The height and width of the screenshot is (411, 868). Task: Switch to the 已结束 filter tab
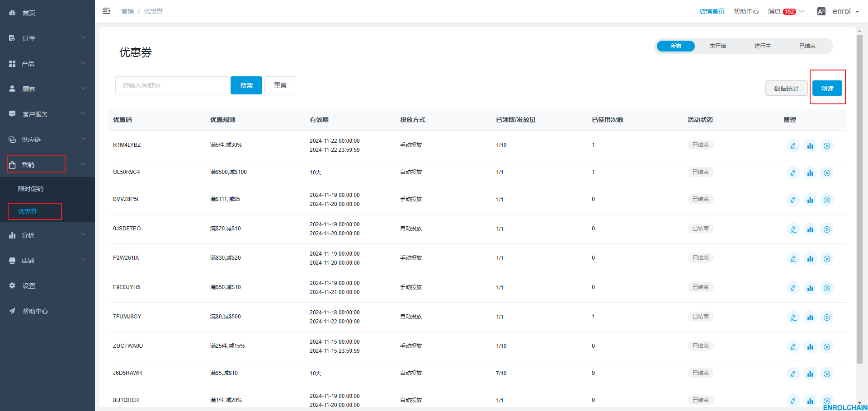807,46
